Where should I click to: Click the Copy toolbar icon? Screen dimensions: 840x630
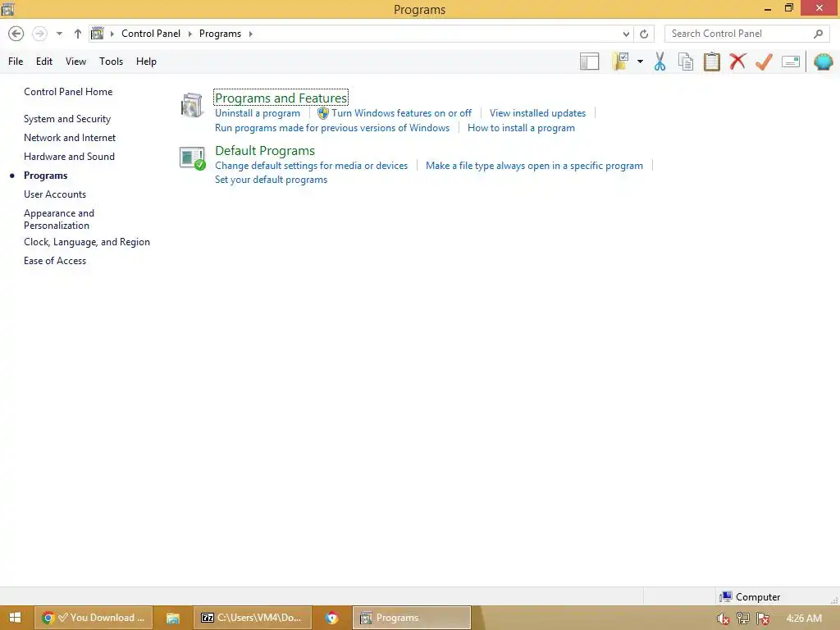686,62
